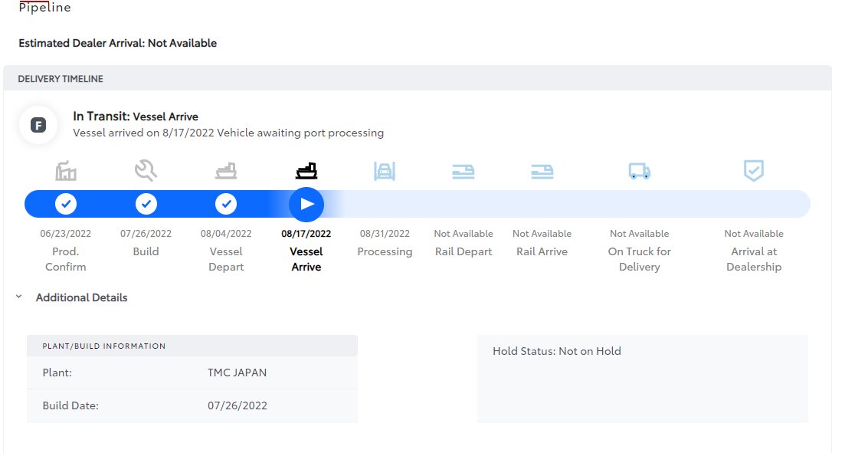Click the Additional Details heading
The width and height of the screenshot is (868, 453).
(81, 297)
